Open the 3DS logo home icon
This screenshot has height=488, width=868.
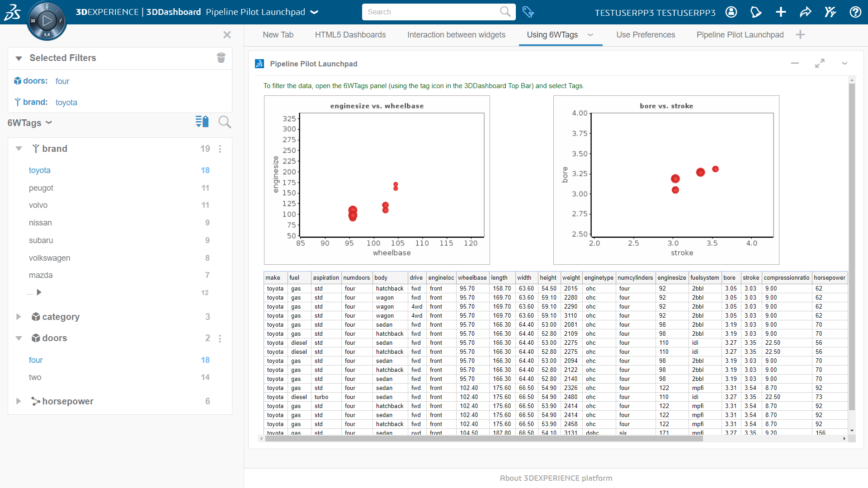[x=12, y=12]
